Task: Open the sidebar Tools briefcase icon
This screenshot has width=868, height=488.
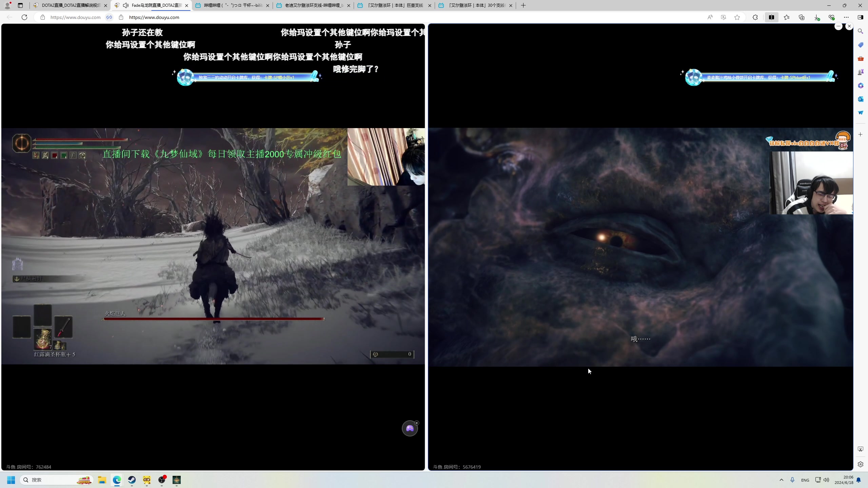Action: [x=861, y=58]
